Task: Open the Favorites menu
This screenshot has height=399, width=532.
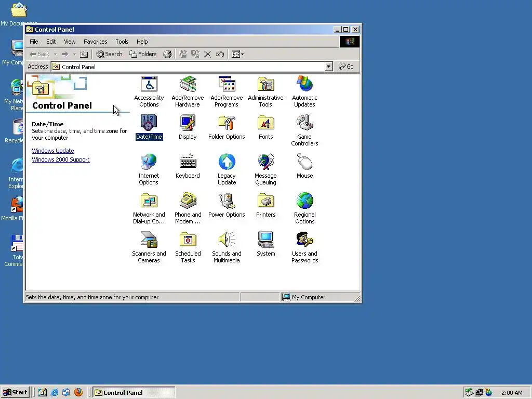Action: tap(96, 42)
